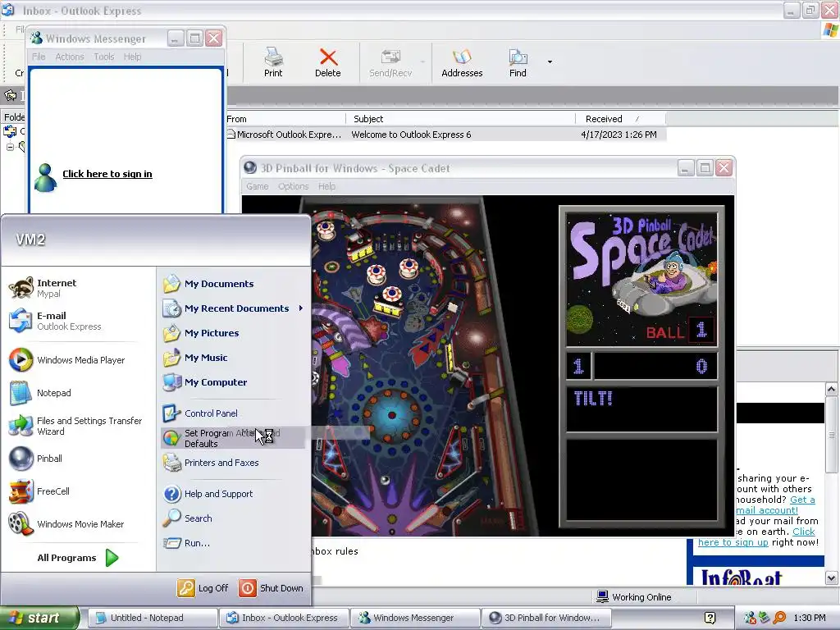
Task: Click here to sign in link
Action: click(107, 174)
